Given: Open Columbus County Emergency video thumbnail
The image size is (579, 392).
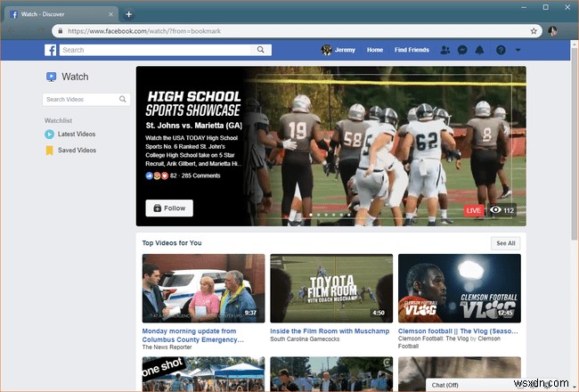Looking at the screenshot, I should click(203, 288).
